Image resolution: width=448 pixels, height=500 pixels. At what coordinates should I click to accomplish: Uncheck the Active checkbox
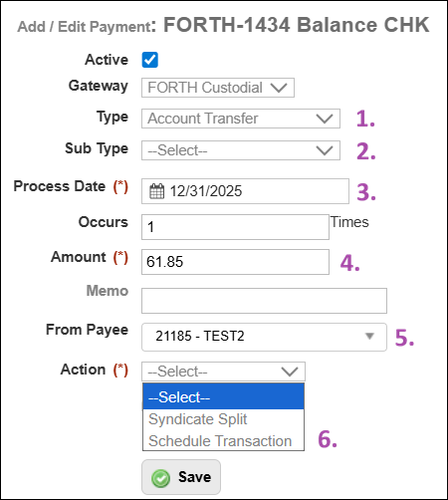click(149, 60)
